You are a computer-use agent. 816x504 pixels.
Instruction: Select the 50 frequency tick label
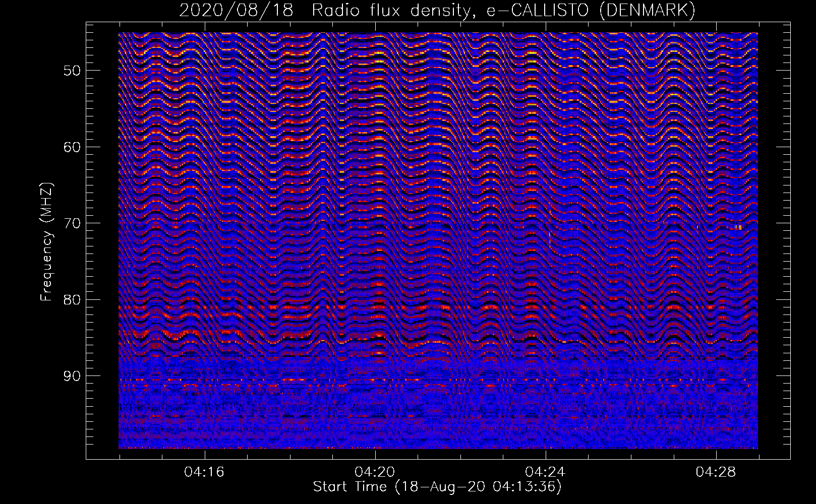pos(72,70)
